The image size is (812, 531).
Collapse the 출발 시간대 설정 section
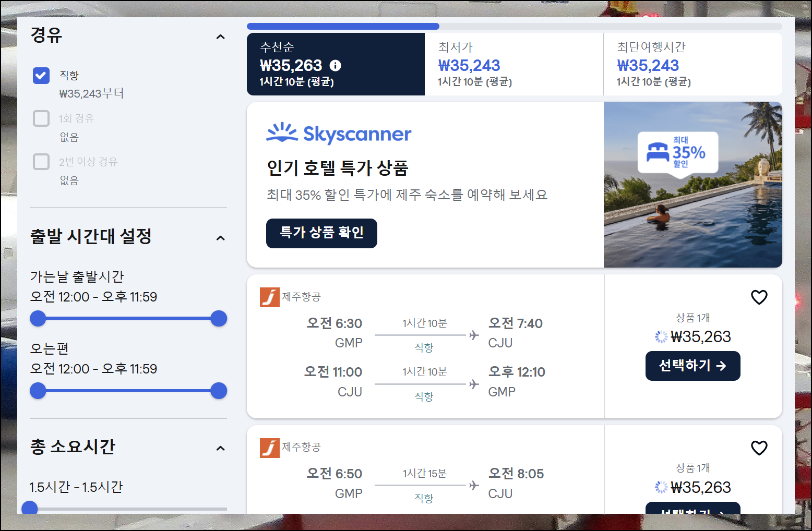pos(221,238)
